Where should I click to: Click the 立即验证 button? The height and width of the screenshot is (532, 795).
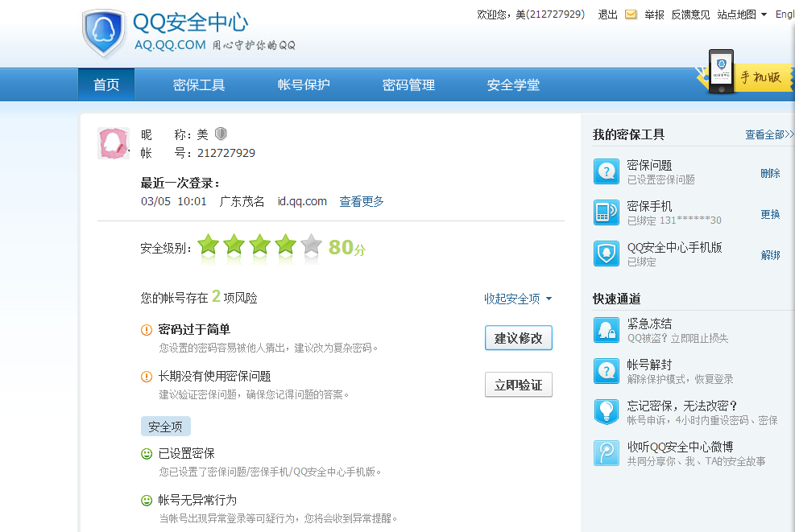coord(518,385)
